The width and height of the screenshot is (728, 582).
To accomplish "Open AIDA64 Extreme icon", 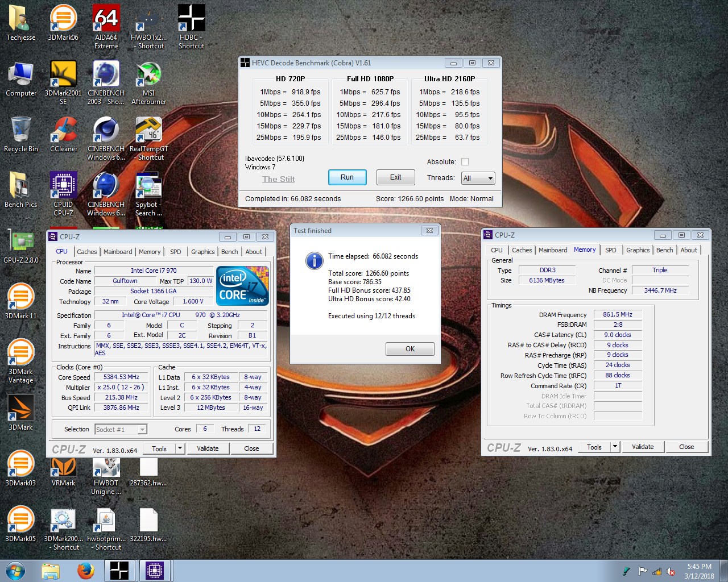I will pos(106,27).
